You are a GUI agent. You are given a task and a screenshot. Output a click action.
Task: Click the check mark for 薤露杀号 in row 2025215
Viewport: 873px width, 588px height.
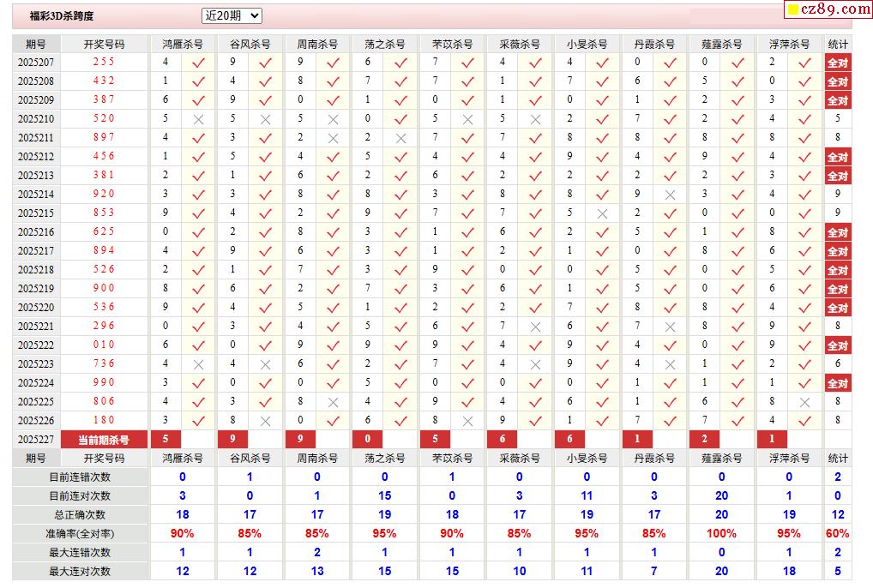(738, 214)
